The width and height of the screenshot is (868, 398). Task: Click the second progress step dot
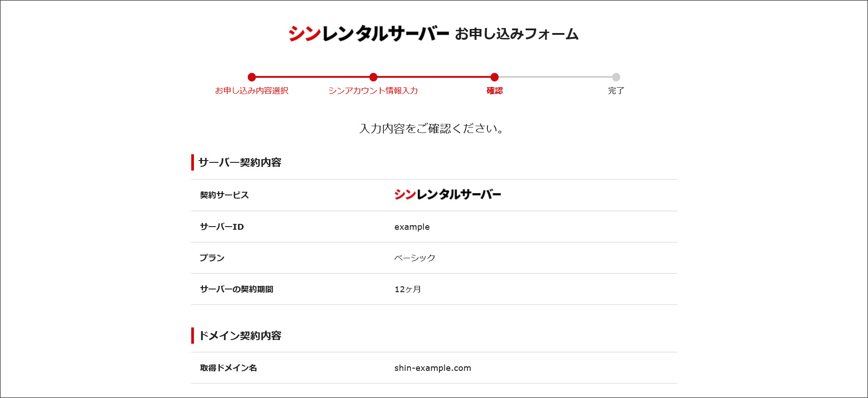373,77
